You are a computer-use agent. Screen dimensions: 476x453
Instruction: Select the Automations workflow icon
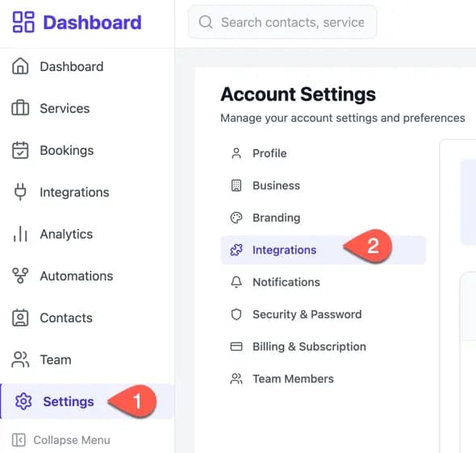pyautogui.click(x=20, y=276)
